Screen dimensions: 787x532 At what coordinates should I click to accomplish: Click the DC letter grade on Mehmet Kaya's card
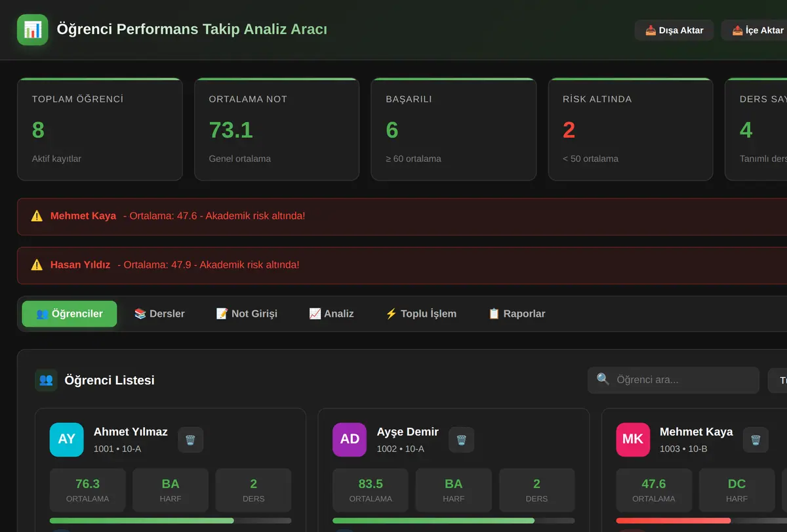(x=737, y=483)
